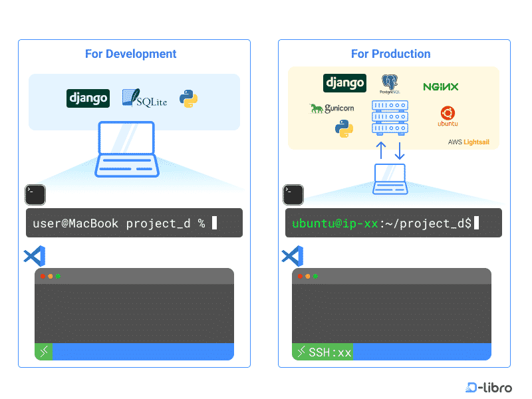Click the Gunicorn icon
This screenshot has height=399, width=532.
pos(332,108)
